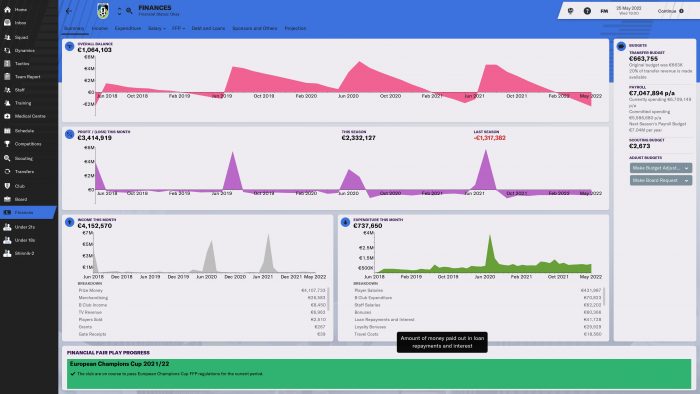Screen dimensions: 700x394
Task: Click the European Champions Cup 2021/22 banner
Action: pyautogui.click(x=379, y=374)
